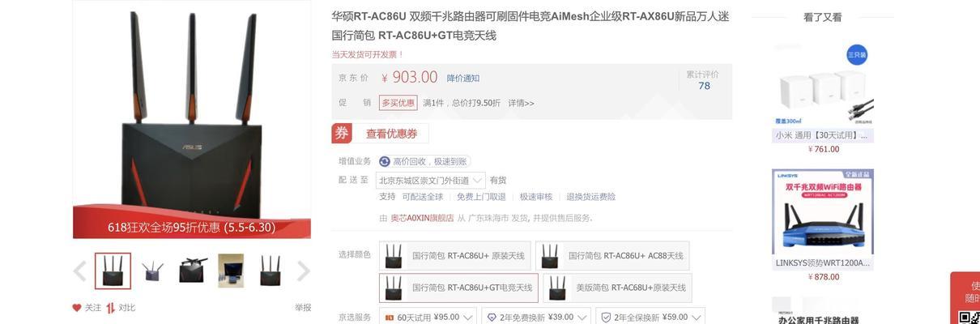The height and width of the screenshot is (324, 980).
Task: Select the second router thumbnail image
Action: click(x=152, y=271)
